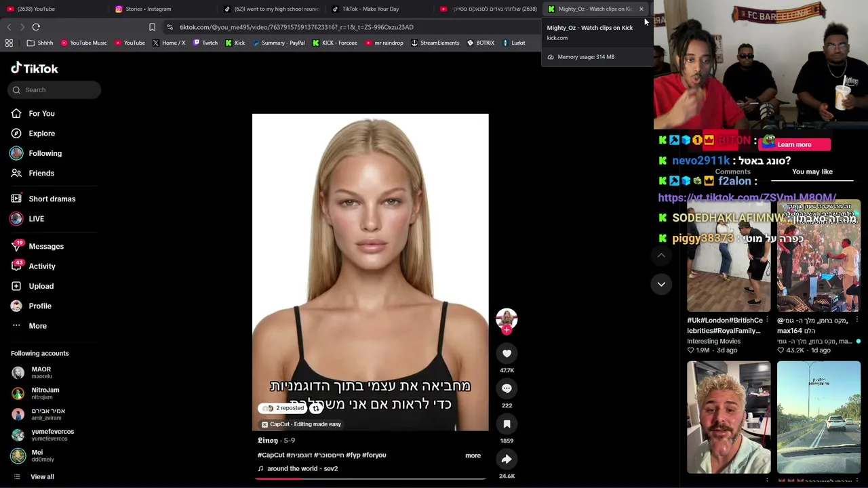Open the Home / X bookmark

click(168, 43)
